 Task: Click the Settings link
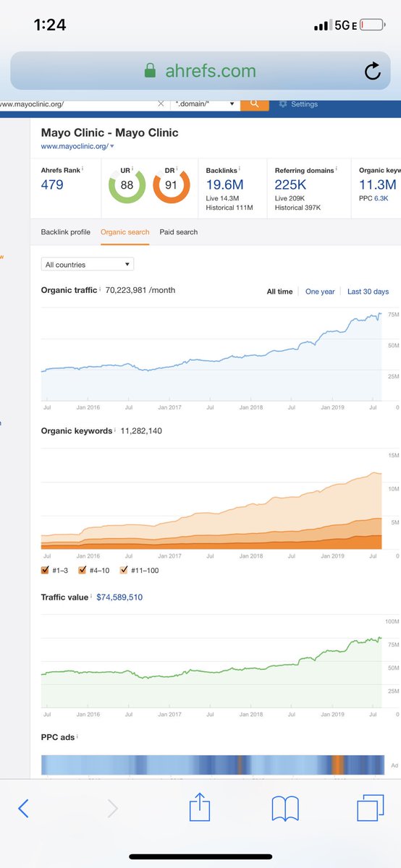coord(304,104)
